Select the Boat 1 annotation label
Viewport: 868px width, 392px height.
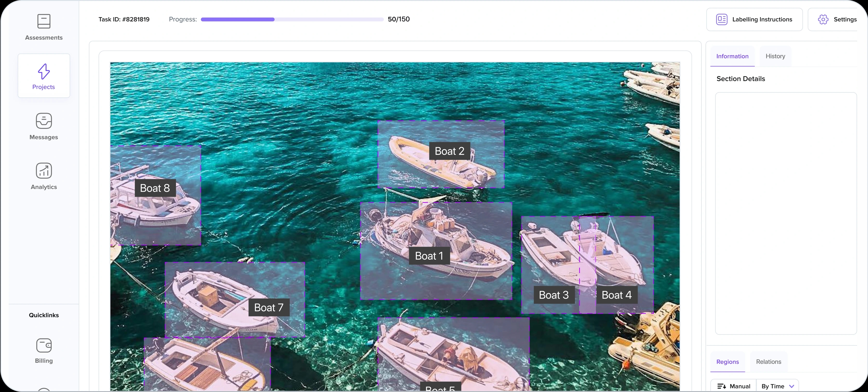tap(429, 256)
